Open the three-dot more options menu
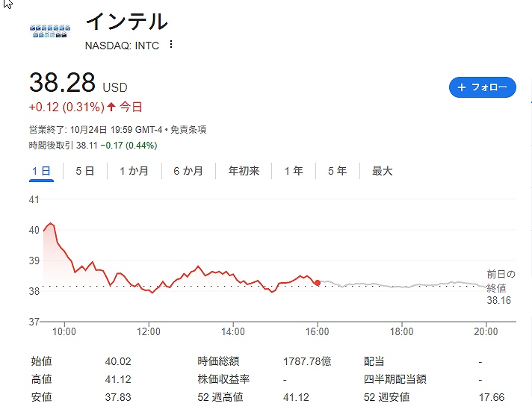The height and width of the screenshot is (418, 532). click(x=171, y=45)
